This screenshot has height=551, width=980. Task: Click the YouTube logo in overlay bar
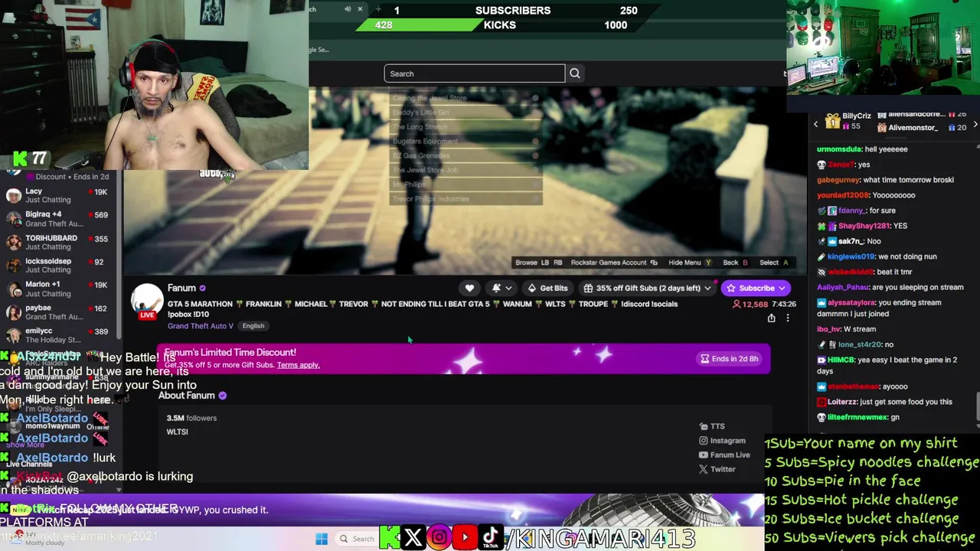click(465, 538)
